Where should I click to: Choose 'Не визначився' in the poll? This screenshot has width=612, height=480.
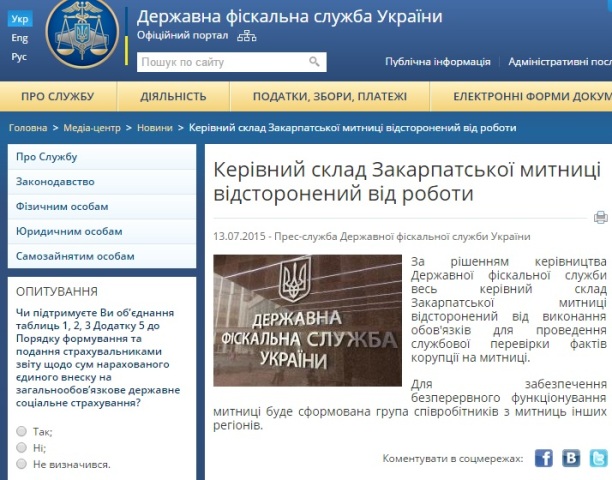[x=21, y=464]
